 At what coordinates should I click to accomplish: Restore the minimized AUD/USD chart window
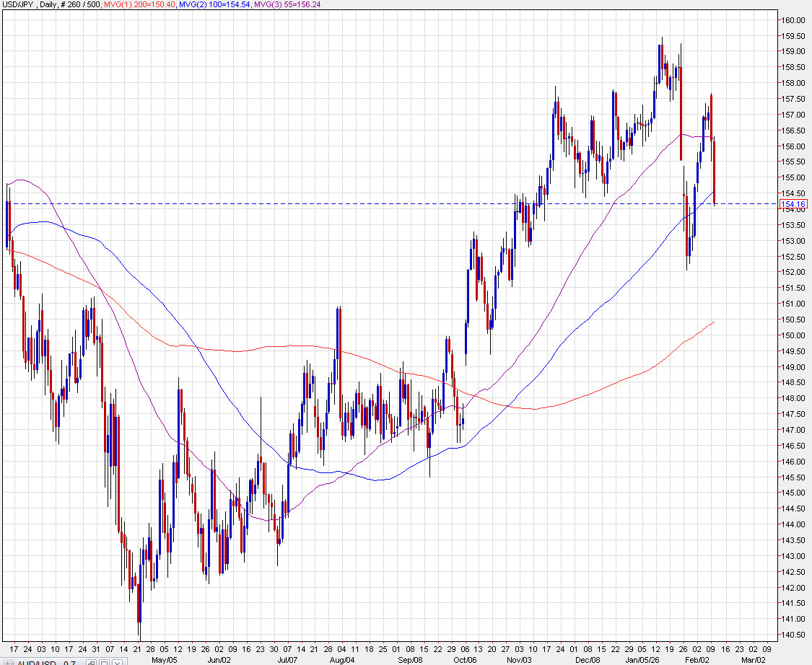[92, 661]
